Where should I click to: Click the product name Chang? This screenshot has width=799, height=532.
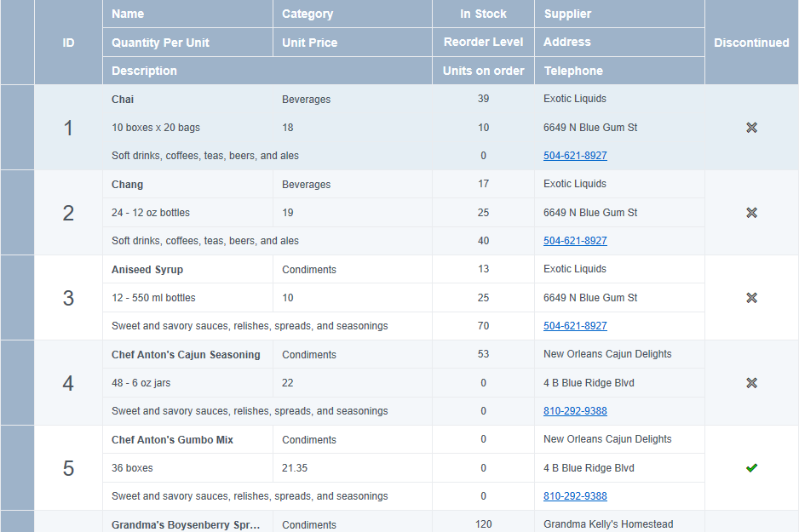(127, 185)
